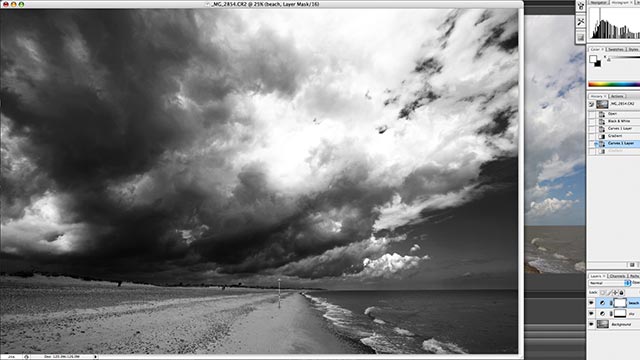Click the lock image pixels brush icon
The image size is (640, 360).
pyautogui.click(x=609, y=293)
